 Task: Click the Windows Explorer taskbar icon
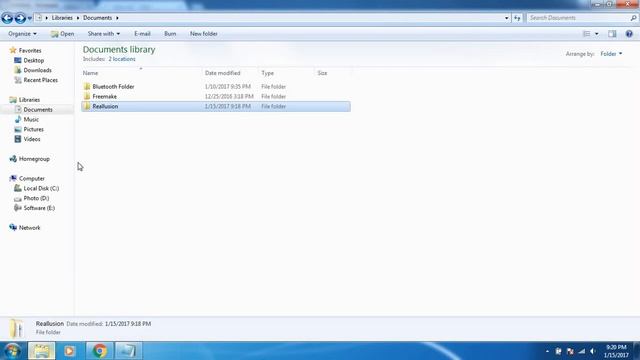pyautogui.click(x=41, y=351)
